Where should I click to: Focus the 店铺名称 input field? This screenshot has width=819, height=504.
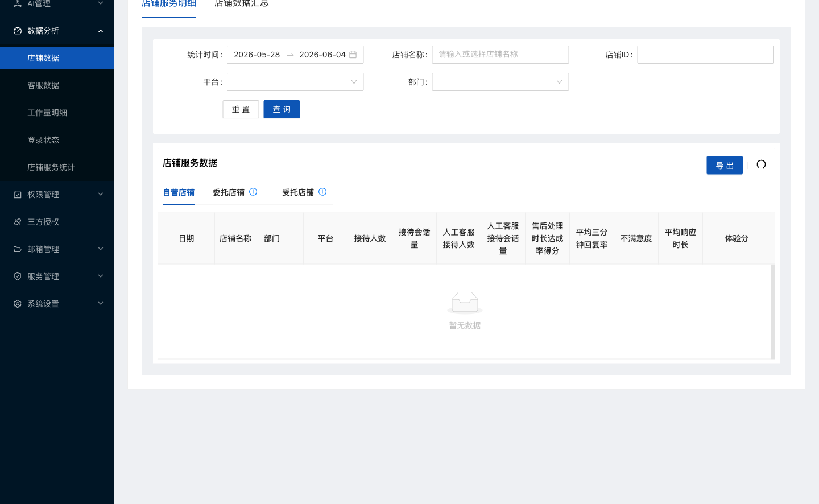click(500, 55)
